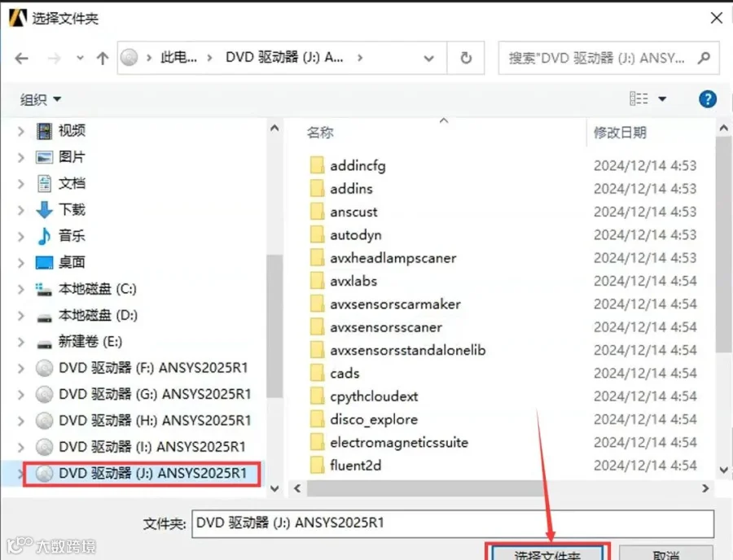The width and height of the screenshot is (733, 560).
Task: Click the forward navigation arrow
Action: click(55, 59)
